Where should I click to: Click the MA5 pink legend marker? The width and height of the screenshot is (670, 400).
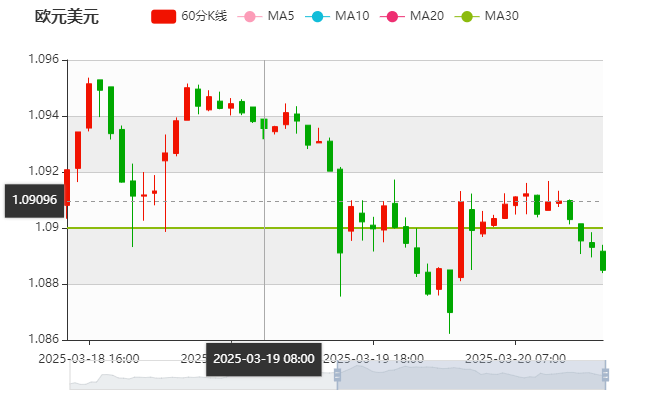[249, 17]
